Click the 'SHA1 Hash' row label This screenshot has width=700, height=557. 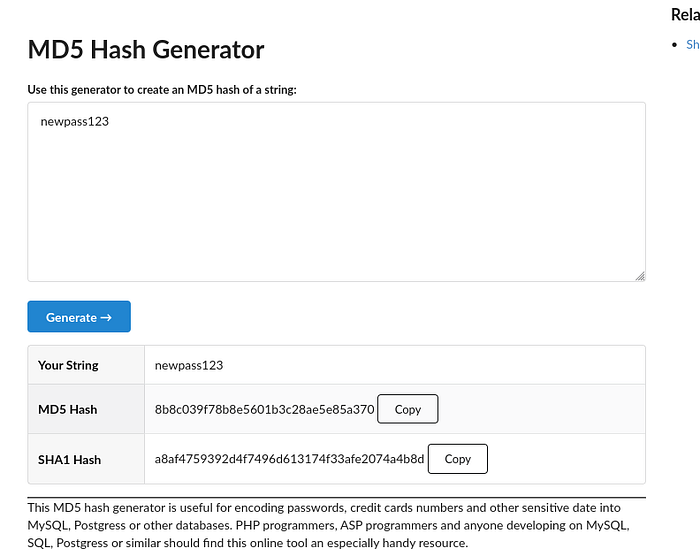point(69,460)
